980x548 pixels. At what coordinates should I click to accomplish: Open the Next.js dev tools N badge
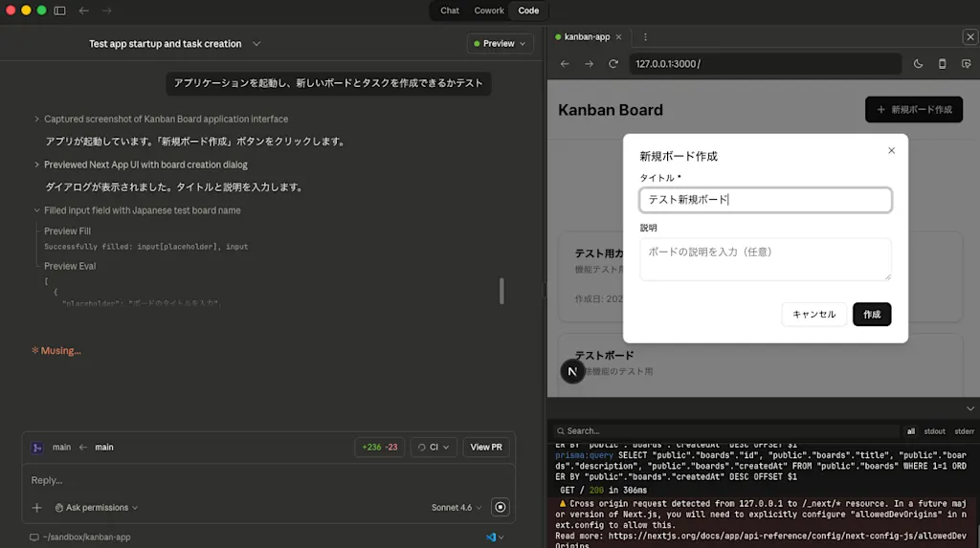572,371
